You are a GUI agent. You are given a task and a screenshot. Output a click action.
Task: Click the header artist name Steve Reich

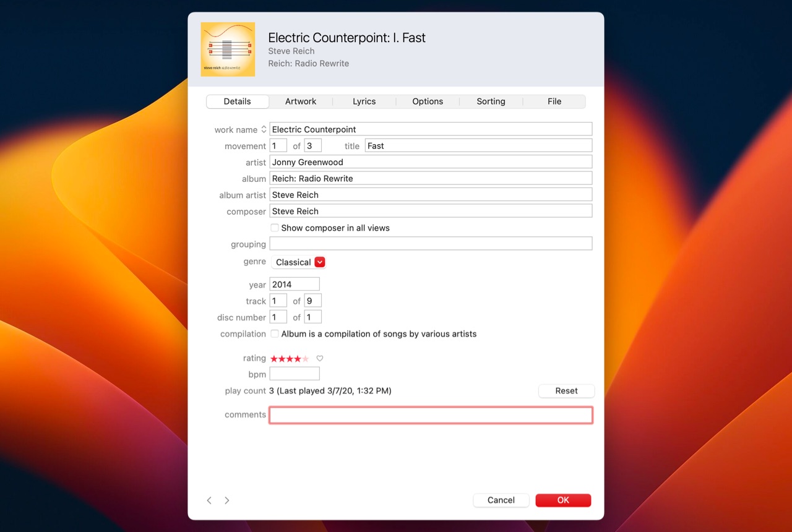tap(291, 51)
